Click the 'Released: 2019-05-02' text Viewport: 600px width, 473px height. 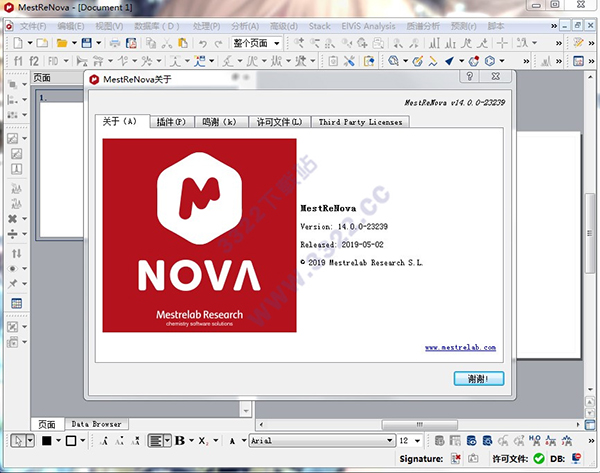[x=342, y=245]
